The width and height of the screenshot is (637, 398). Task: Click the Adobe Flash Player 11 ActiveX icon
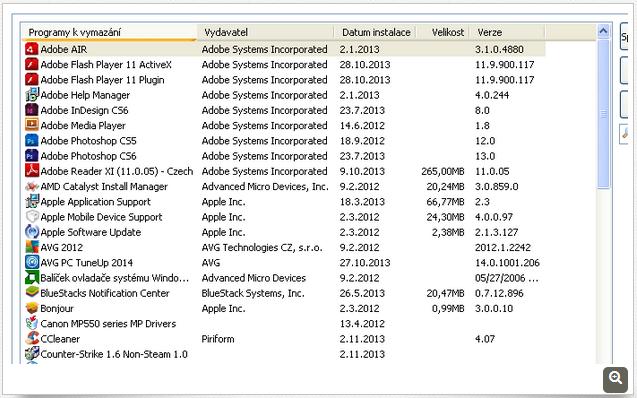(x=32, y=65)
